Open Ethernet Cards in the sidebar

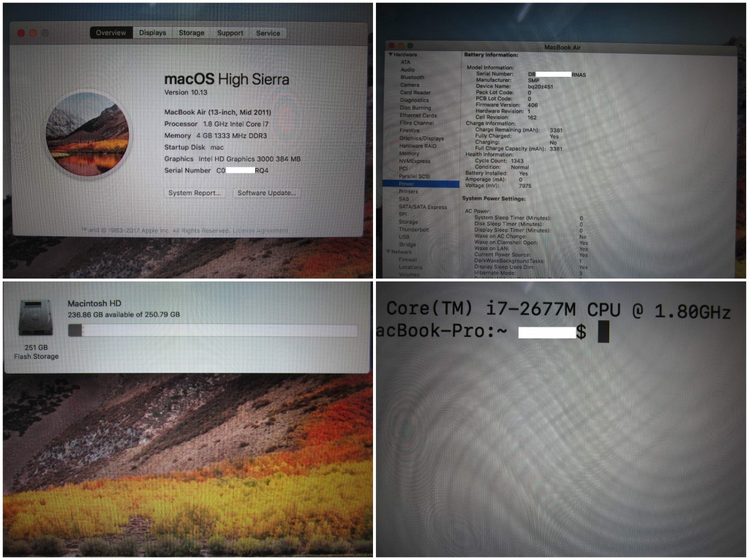pos(418,116)
